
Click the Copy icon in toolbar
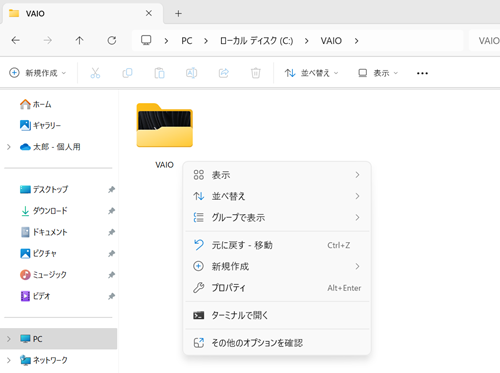pos(127,73)
